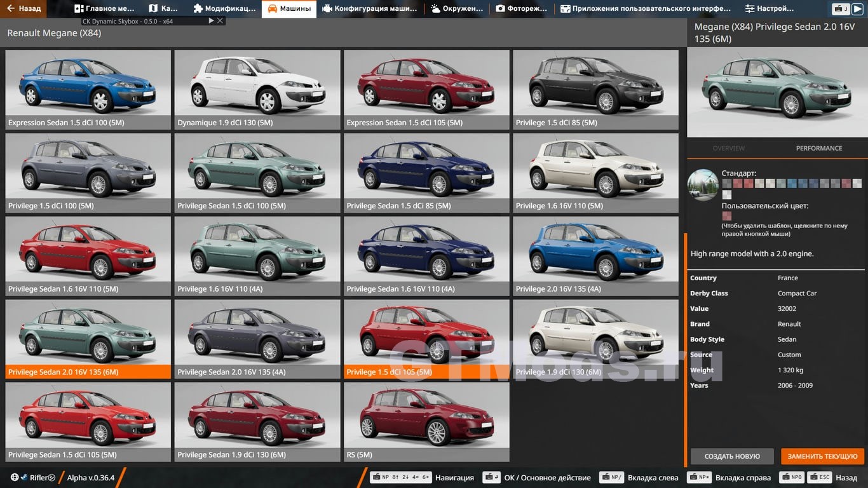Click the Country value France

click(788, 278)
